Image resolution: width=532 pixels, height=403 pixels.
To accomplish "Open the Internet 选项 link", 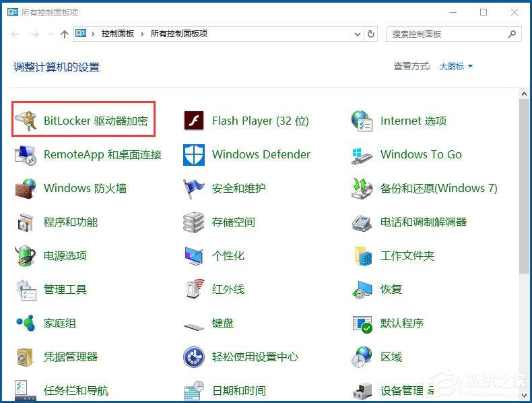I will point(413,121).
